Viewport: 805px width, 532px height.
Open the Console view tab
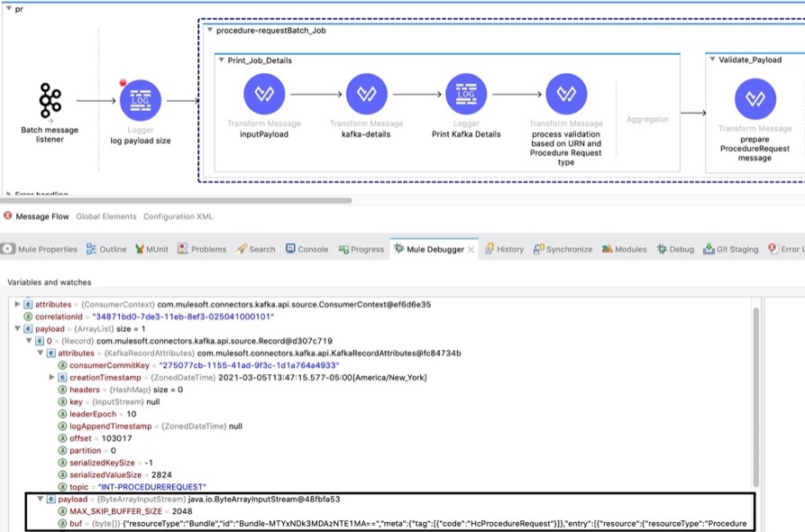pos(306,249)
